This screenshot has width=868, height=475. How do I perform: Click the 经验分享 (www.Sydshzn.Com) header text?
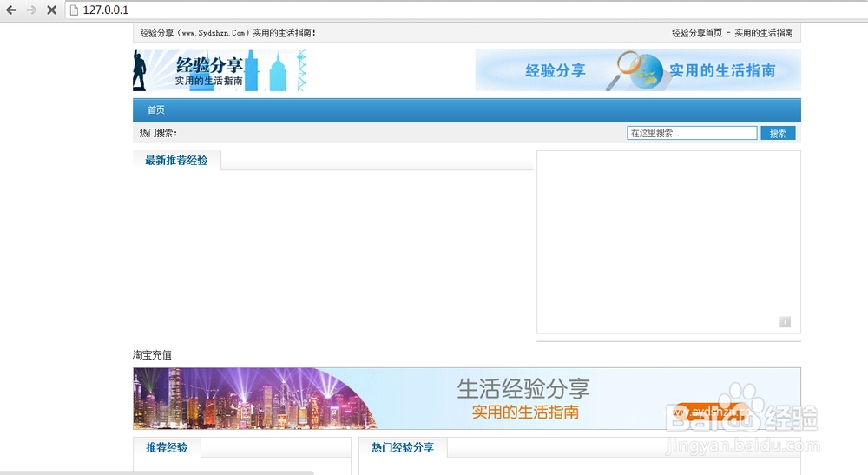click(227, 33)
